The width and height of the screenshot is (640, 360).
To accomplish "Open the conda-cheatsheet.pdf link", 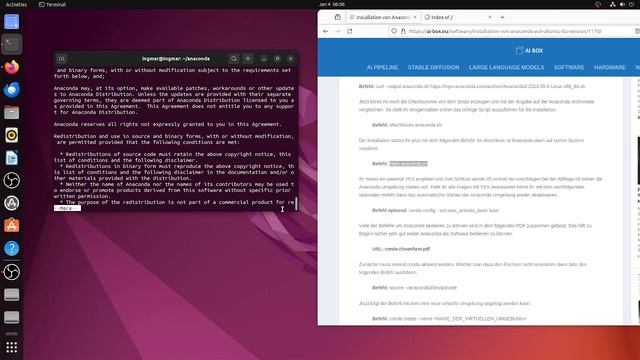I will click(x=407, y=249).
